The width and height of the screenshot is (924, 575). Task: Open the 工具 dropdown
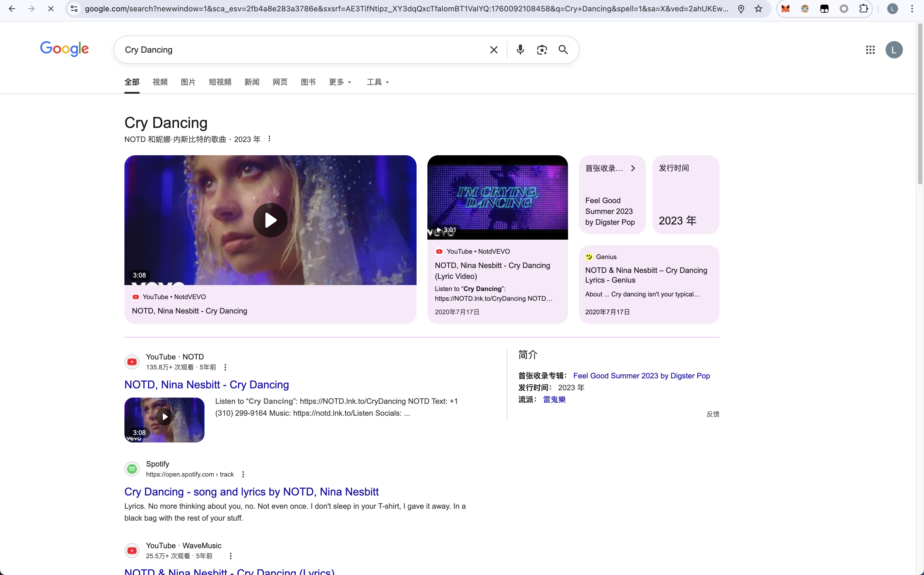[x=378, y=82]
